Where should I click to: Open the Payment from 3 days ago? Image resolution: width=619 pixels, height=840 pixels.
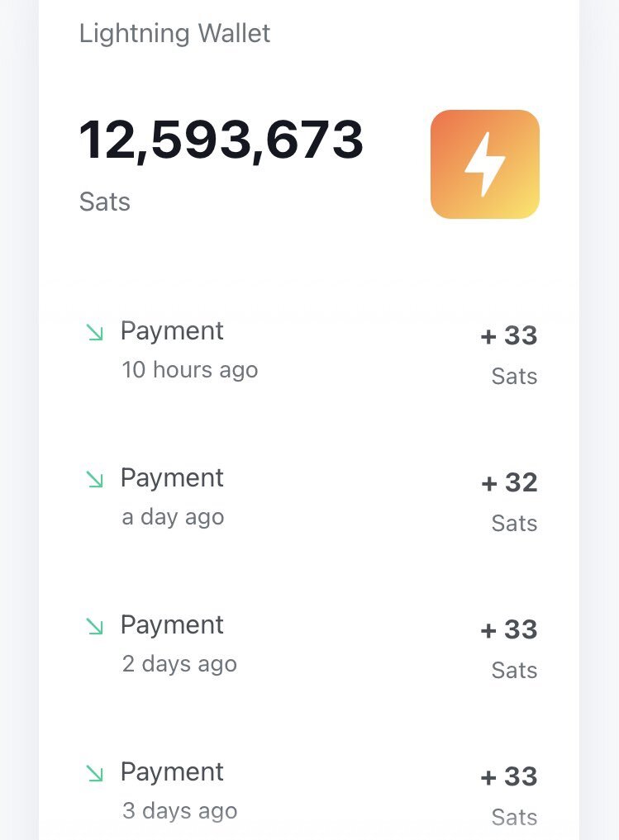point(309,794)
